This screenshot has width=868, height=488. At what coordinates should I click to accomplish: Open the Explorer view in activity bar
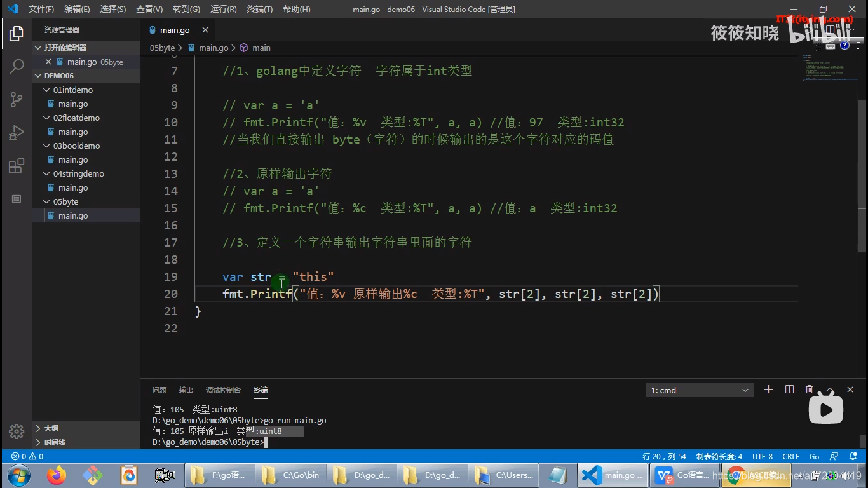pyautogui.click(x=17, y=34)
